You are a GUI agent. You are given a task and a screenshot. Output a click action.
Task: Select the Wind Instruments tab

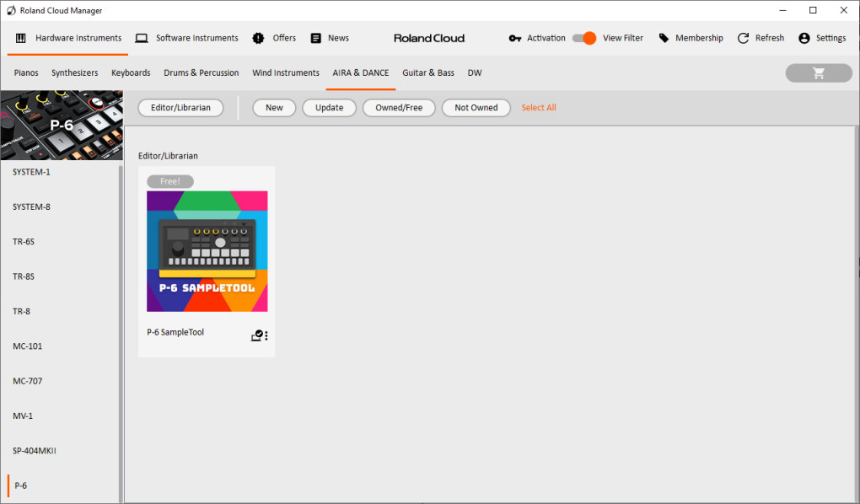pyautogui.click(x=286, y=72)
